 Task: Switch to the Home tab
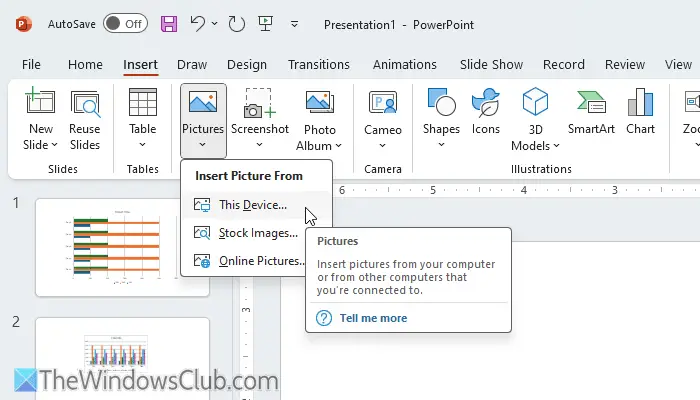85,65
